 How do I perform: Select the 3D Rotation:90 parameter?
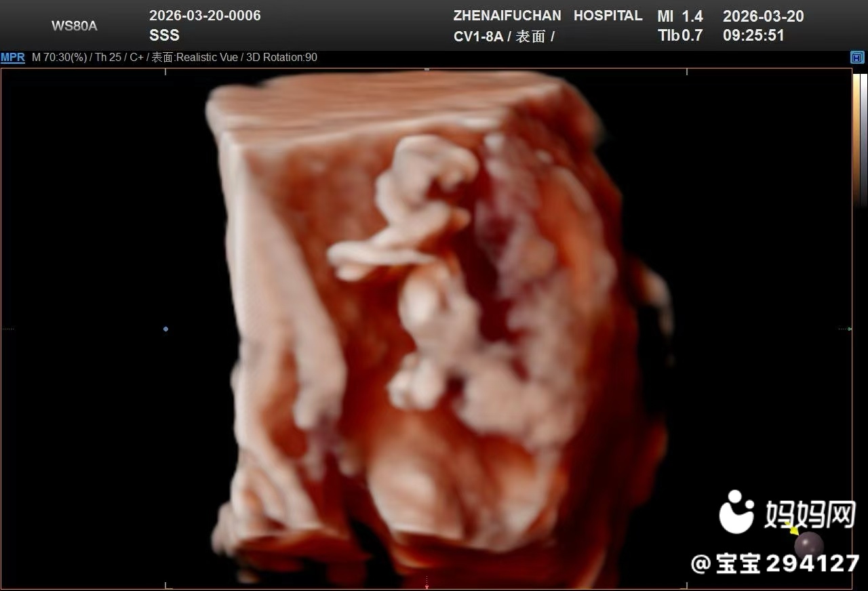(x=281, y=58)
